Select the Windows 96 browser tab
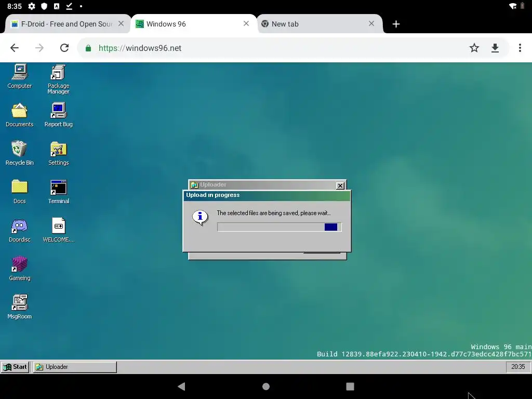Viewport: 532px width, 399px height. 193,24
